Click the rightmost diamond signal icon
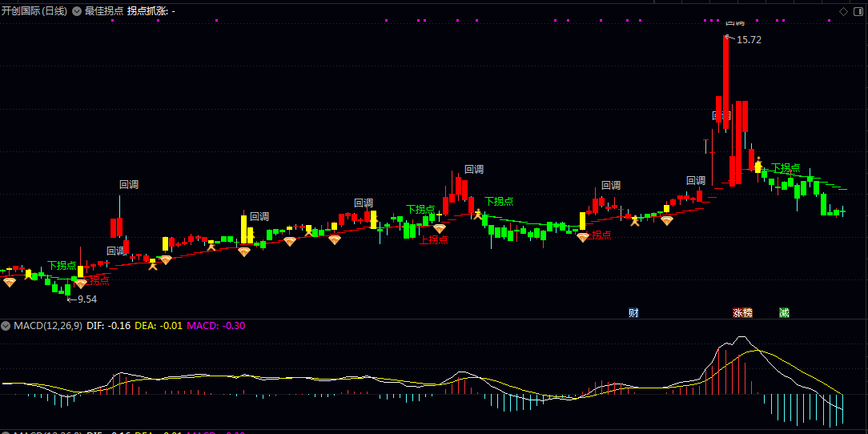Image resolution: width=868 pixels, height=434 pixels. point(667,220)
